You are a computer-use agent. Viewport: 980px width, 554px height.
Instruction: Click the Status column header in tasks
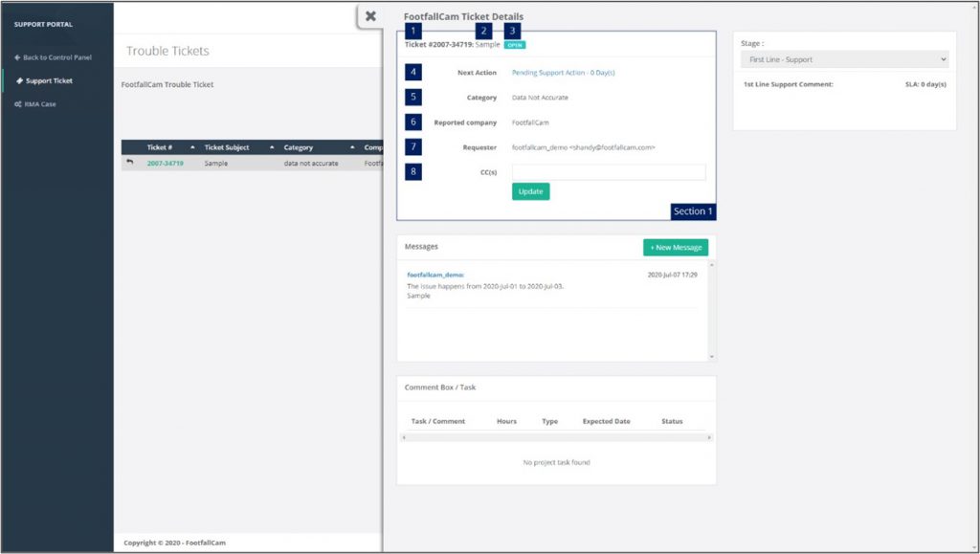point(672,422)
